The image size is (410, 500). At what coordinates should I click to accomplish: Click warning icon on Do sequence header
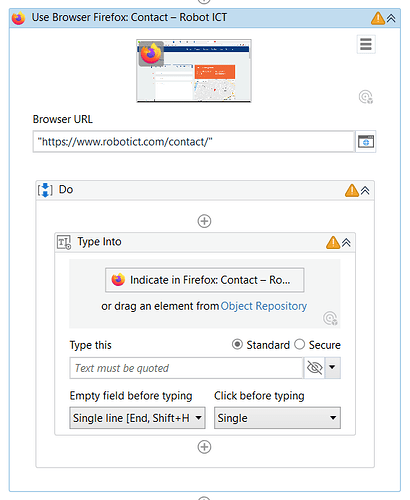352,190
